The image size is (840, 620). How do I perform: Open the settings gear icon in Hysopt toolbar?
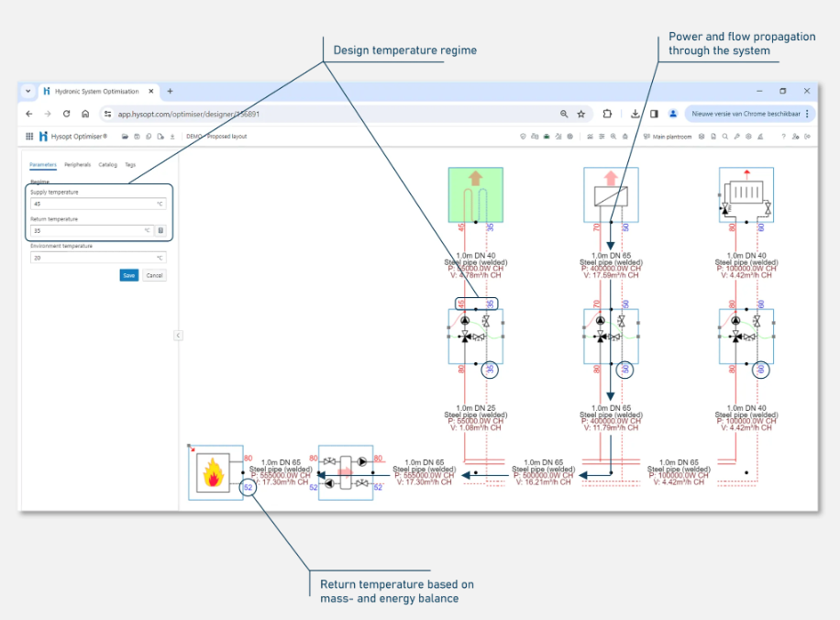748,137
